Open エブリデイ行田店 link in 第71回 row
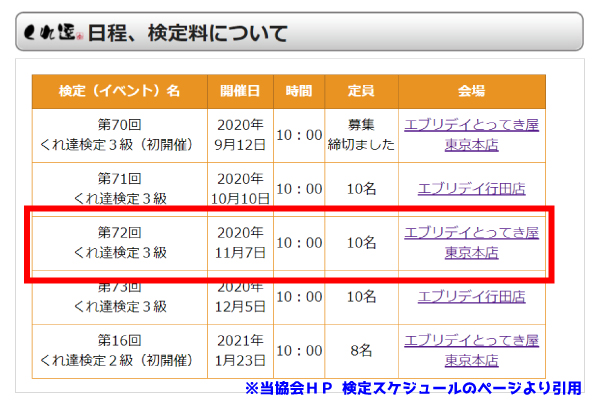This screenshot has width=600, height=400. coord(471,188)
